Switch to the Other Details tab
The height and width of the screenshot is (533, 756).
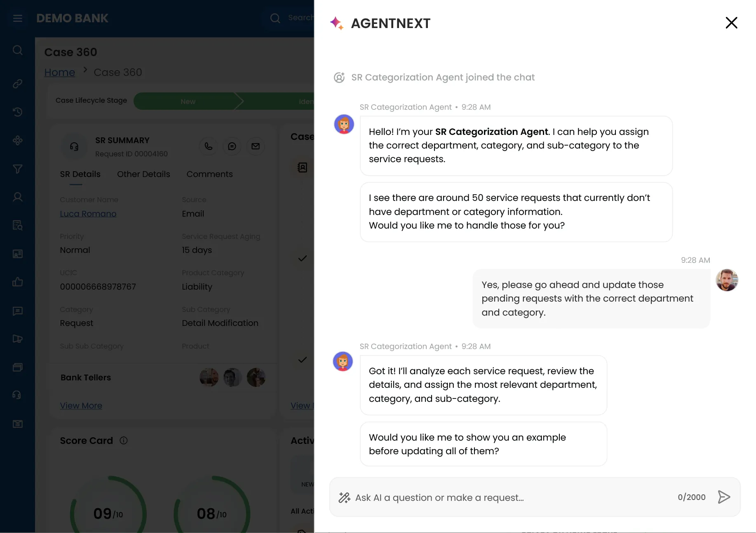[143, 174]
